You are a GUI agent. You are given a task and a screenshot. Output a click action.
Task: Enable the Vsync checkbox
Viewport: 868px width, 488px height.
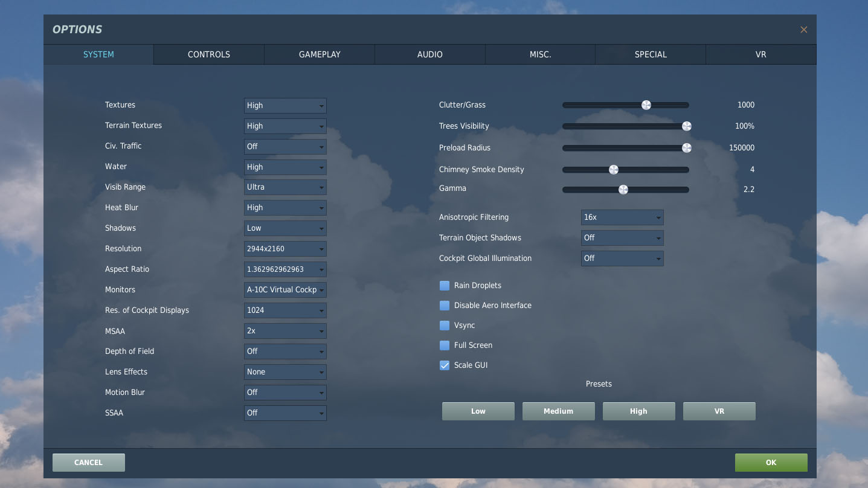tap(445, 326)
